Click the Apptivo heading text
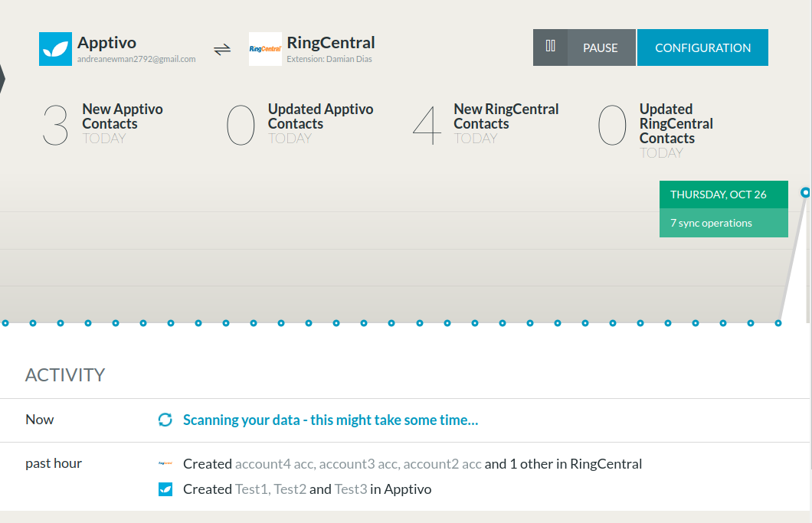 point(106,42)
